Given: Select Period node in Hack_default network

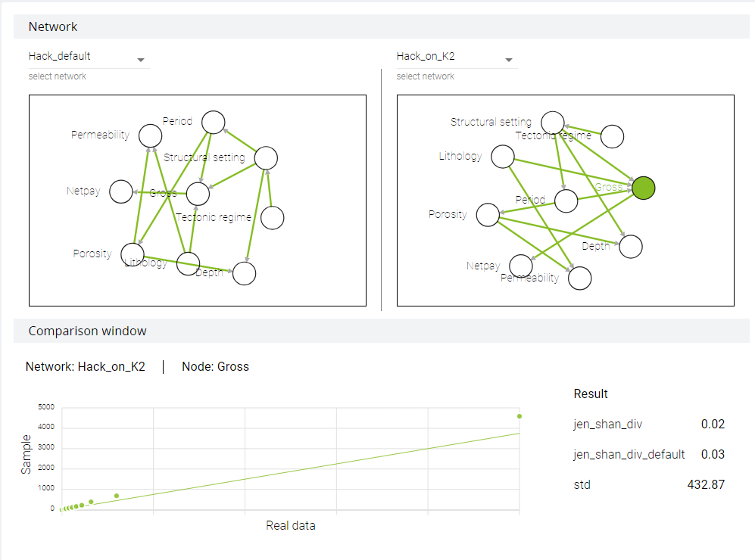Looking at the screenshot, I should (214, 122).
